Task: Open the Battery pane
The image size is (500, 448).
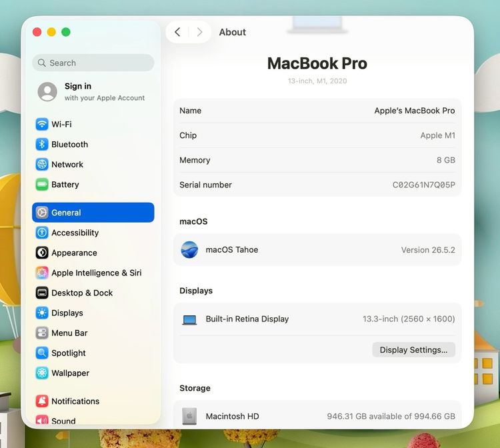Action: tap(93, 184)
